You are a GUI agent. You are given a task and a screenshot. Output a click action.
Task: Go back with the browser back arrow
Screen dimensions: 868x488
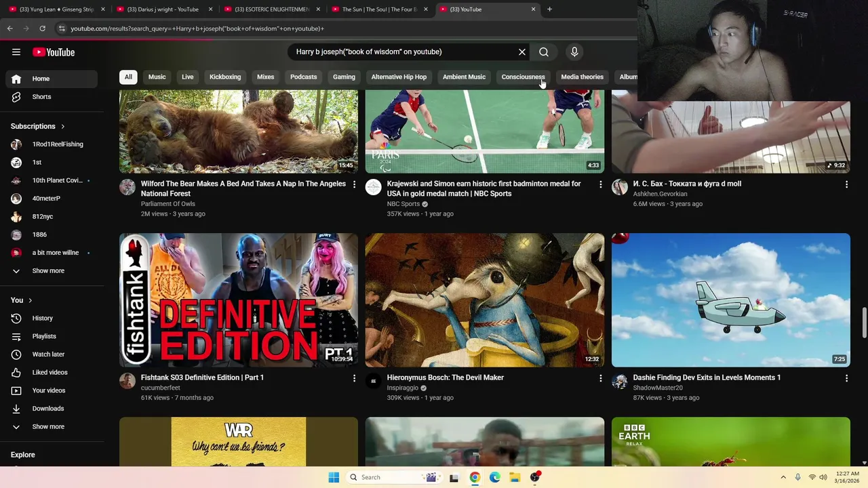tap(9, 28)
